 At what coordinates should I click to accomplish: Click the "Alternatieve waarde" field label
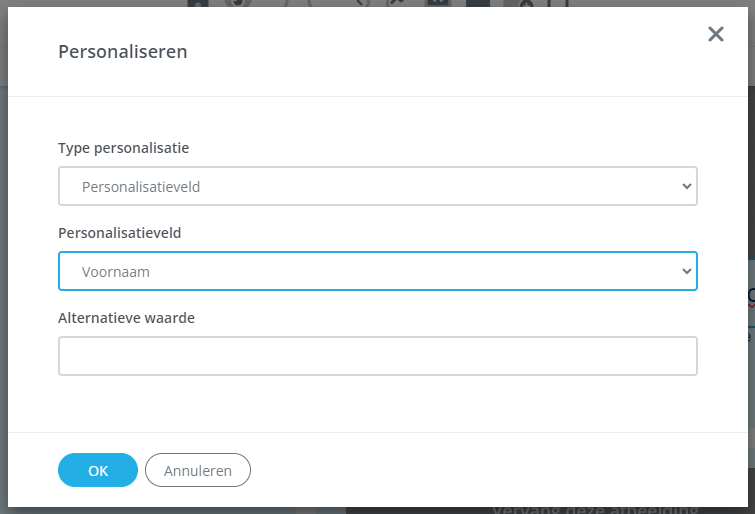click(x=126, y=317)
